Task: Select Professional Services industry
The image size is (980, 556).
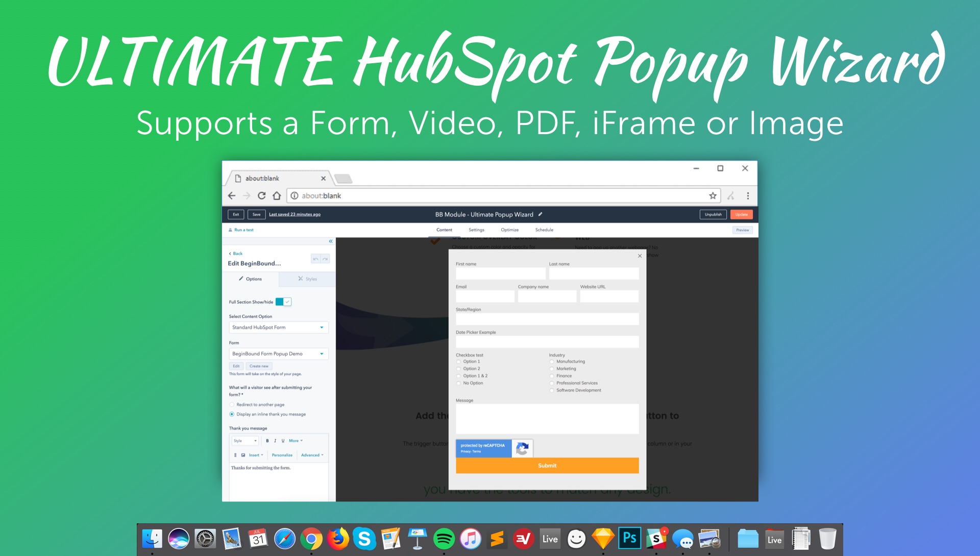Action: point(552,383)
